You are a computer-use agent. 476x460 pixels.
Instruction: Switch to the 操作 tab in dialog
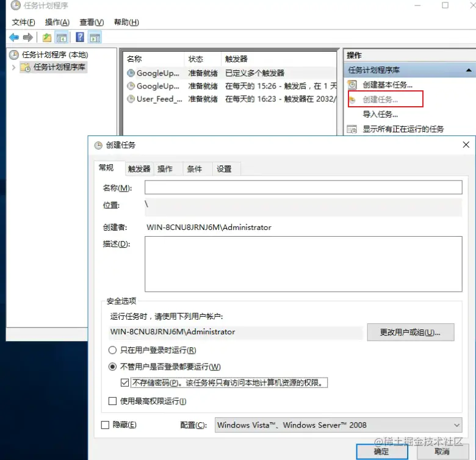pyautogui.click(x=165, y=169)
